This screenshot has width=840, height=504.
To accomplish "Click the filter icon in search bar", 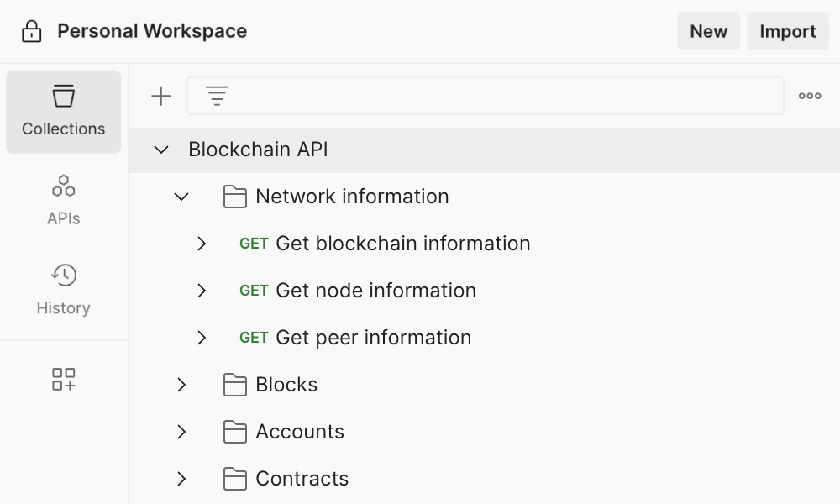I will tap(217, 97).
